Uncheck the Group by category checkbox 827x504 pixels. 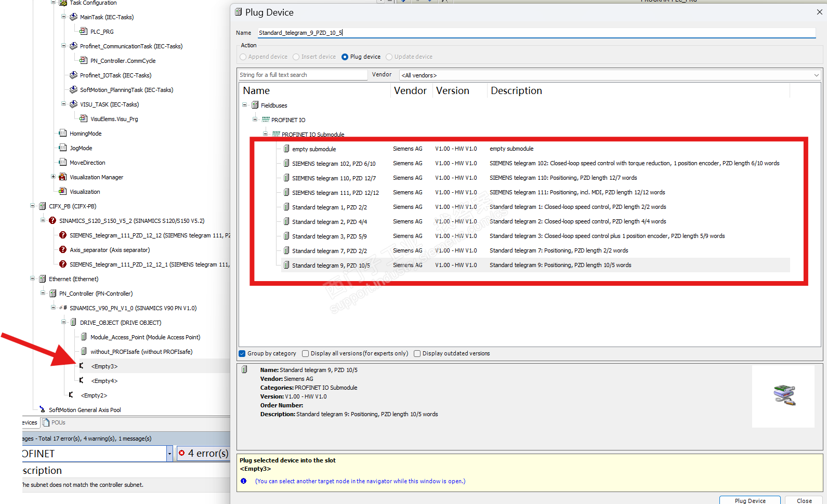tap(242, 354)
